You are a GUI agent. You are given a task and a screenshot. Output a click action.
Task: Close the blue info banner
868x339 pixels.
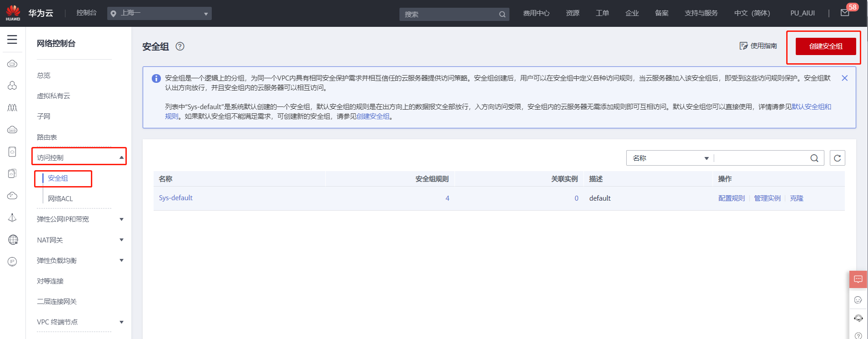(x=844, y=78)
